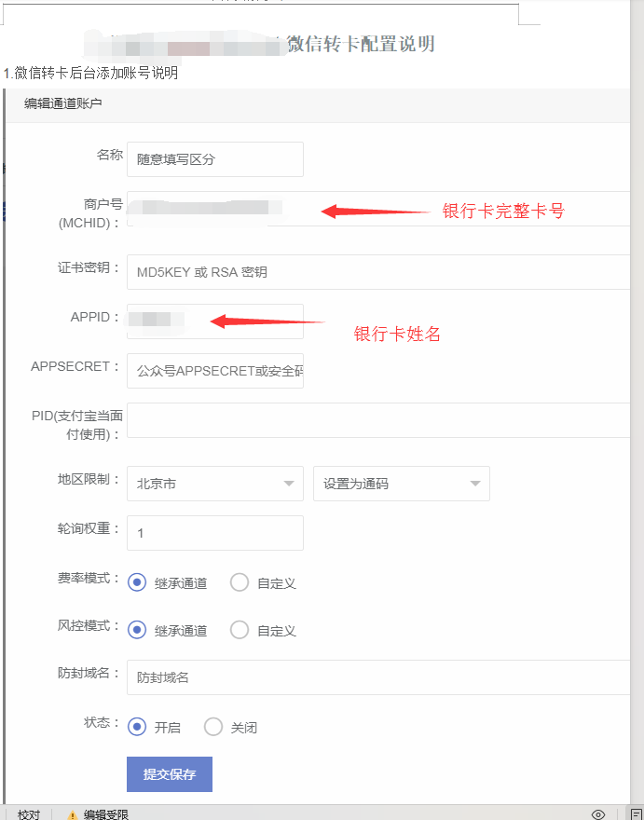Set 状态 to 关闭
The height and width of the screenshot is (820, 644).
click(x=213, y=727)
